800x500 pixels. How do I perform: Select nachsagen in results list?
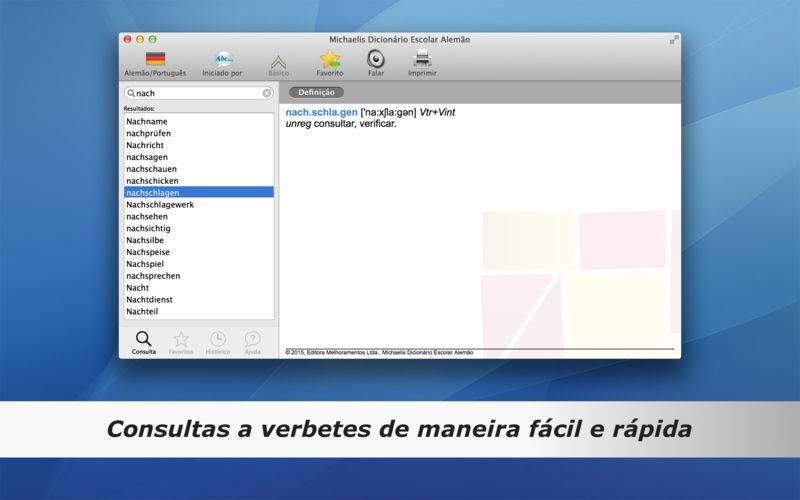[199, 157]
